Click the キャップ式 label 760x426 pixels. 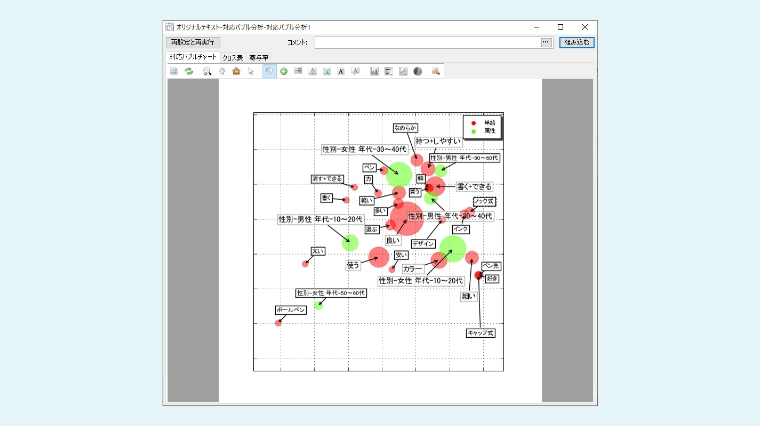tap(481, 333)
